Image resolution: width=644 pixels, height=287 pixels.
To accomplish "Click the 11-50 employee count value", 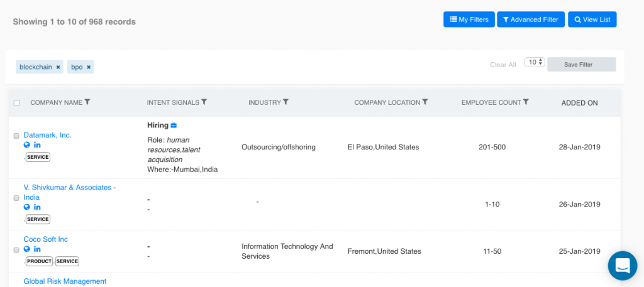I will point(492,251).
